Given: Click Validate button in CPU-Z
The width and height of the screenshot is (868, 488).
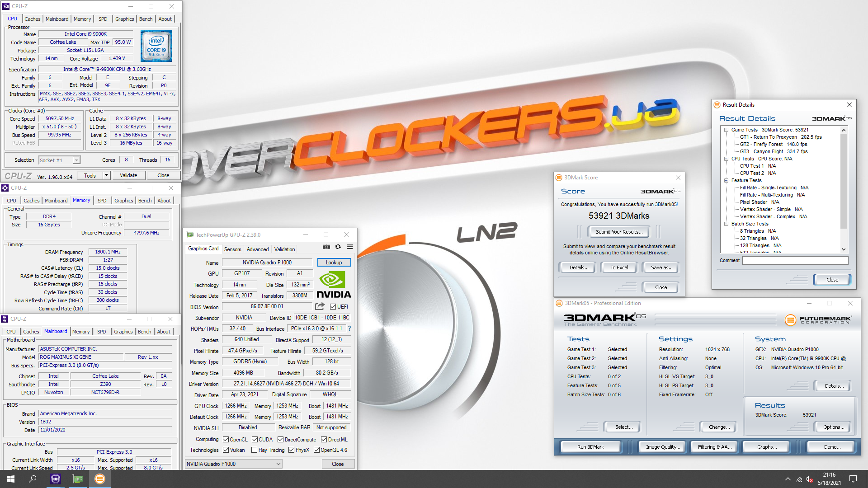Looking at the screenshot, I should point(128,175).
